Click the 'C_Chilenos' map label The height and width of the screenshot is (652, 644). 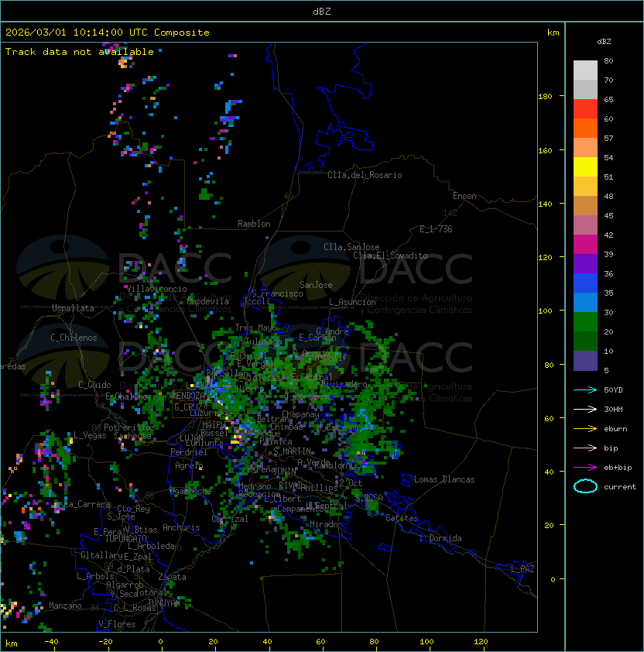point(74,338)
